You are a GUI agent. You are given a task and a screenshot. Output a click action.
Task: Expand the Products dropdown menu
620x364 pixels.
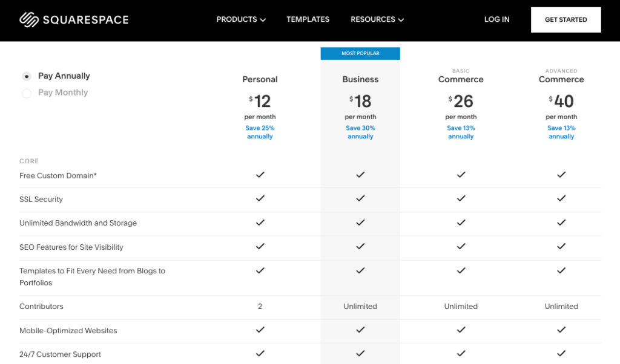tap(241, 19)
